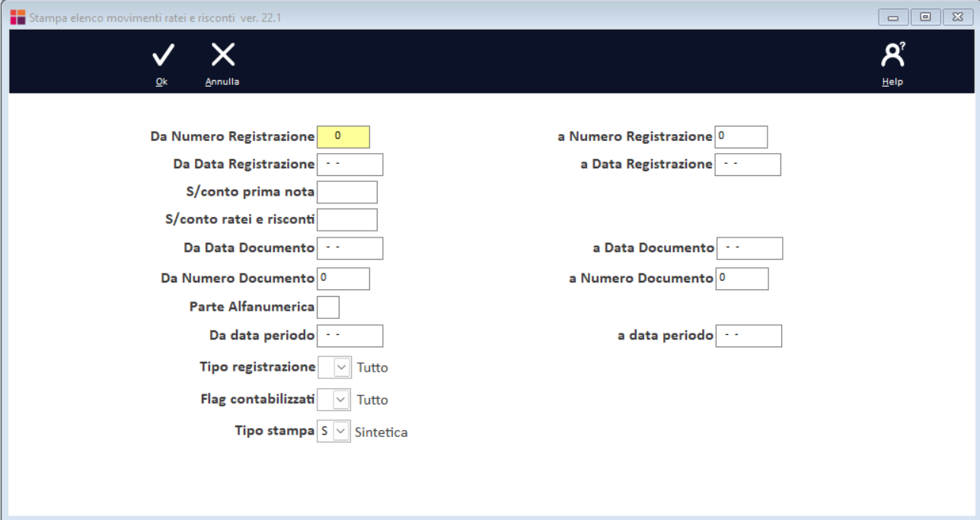Image resolution: width=980 pixels, height=520 pixels.
Task: Click the 'a data periodo' label
Action: coord(666,335)
